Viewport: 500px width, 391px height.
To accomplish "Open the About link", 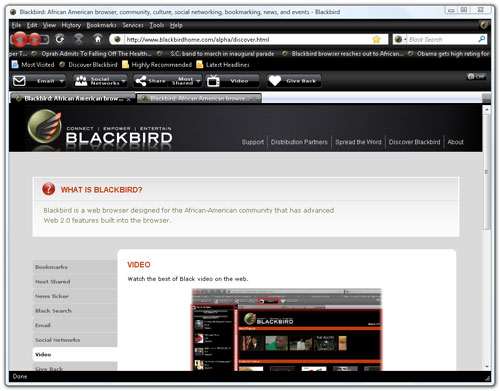I will coord(455,142).
